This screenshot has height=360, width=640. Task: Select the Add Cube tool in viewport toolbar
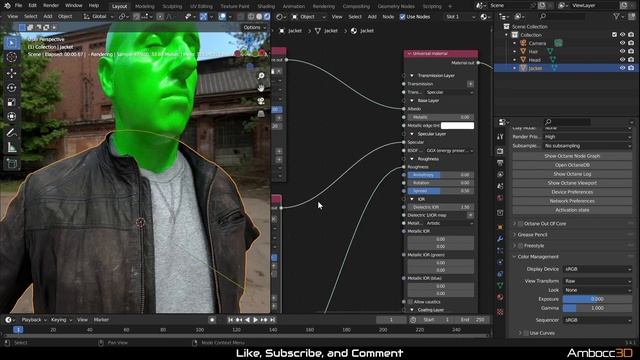(x=11, y=164)
